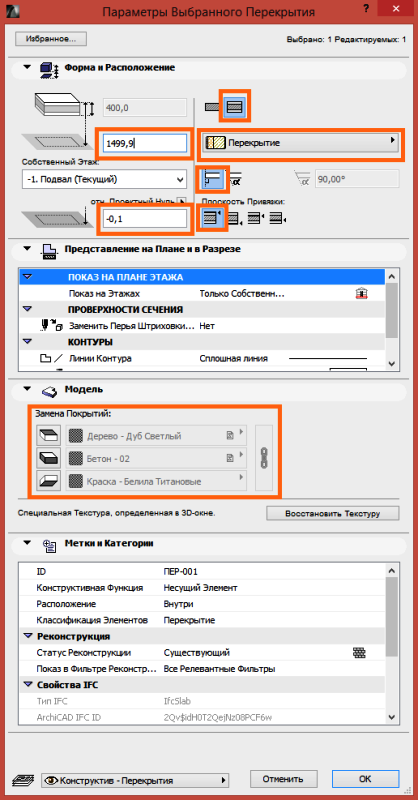Click the Статус Реконструкции brick icon

[360, 652]
